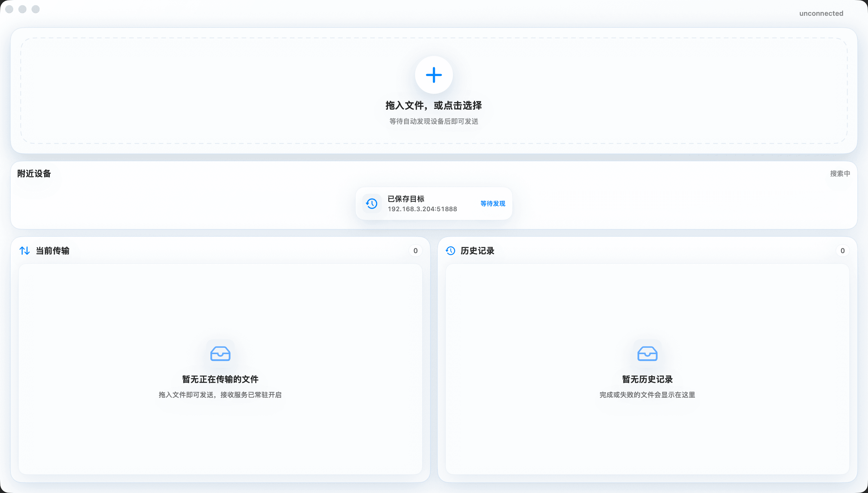The image size is (868, 493).
Task: Click the 历史记录 count badge 0
Action: (843, 251)
